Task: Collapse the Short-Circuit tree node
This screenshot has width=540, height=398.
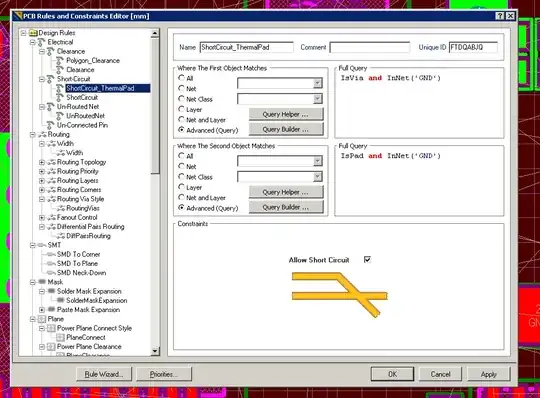Action: (x=42, y=79)
